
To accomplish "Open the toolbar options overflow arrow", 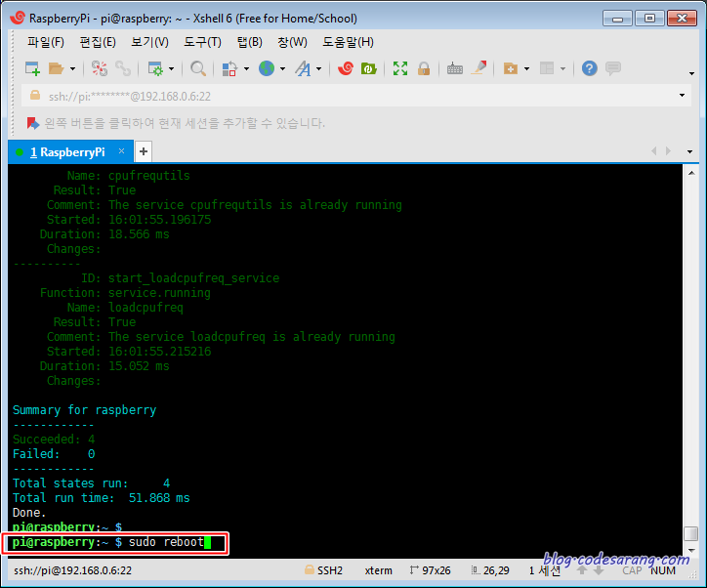I will (691, 73).
